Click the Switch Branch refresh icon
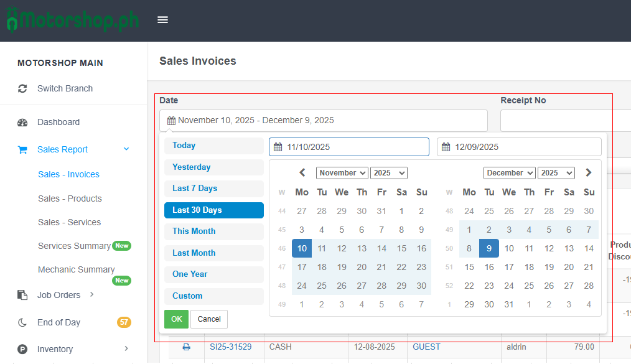The height and width of the screenshot is (364, 631). point(22,88)
